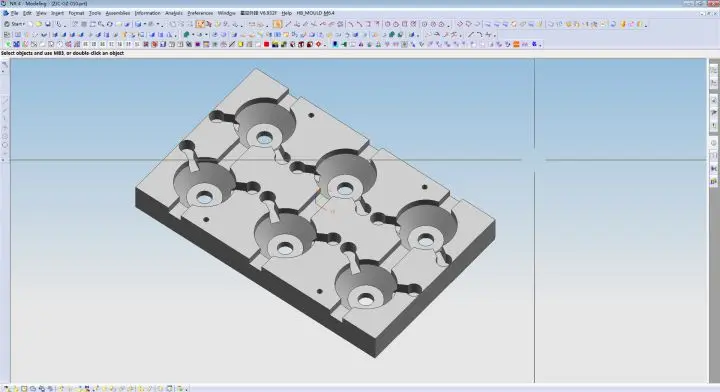This screenshot has height=392, width=720.
Task: Open the Format menu
Action: [x=76, y=13]
